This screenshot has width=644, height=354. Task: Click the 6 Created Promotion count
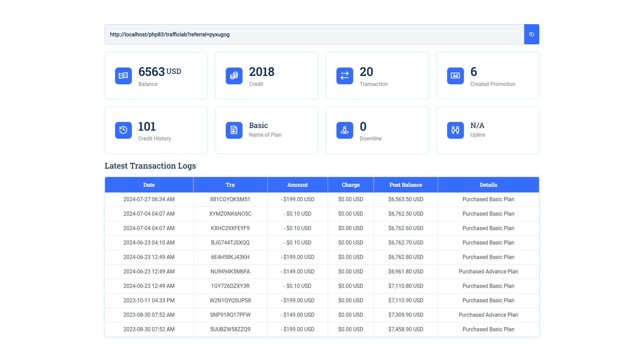click(x=474, y=72)
